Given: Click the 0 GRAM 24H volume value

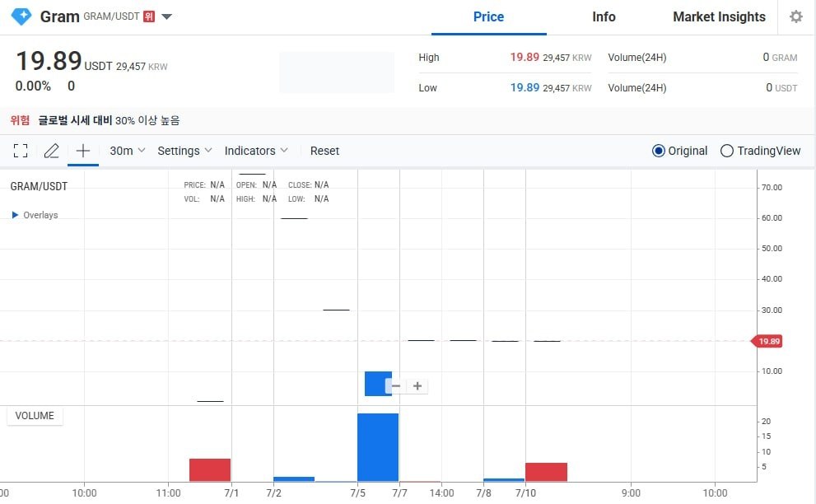Looking at the screenshot, I should pyautogui.click(x=780, y=58).
